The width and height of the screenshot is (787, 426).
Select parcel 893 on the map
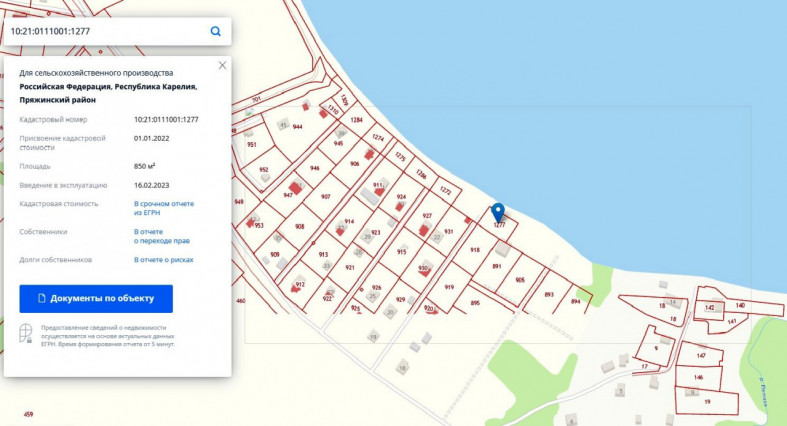coord(549,294)
